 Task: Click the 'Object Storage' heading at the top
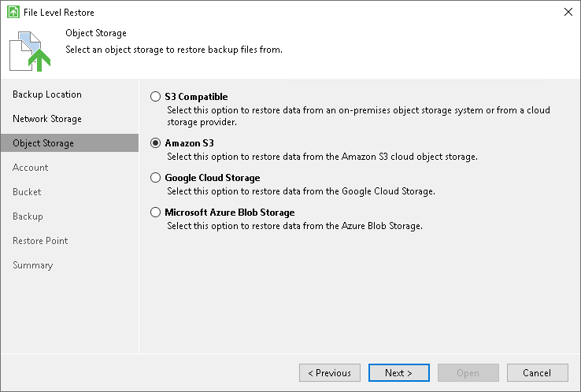coord(96,33)
